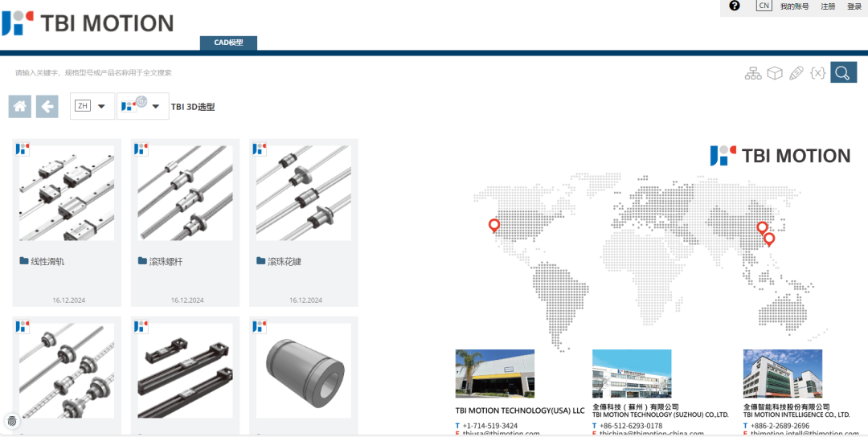This screenshot has width=868, height=437.
Task: Open the 滚珠螺杆 product thumbnail
Action: 185,193
